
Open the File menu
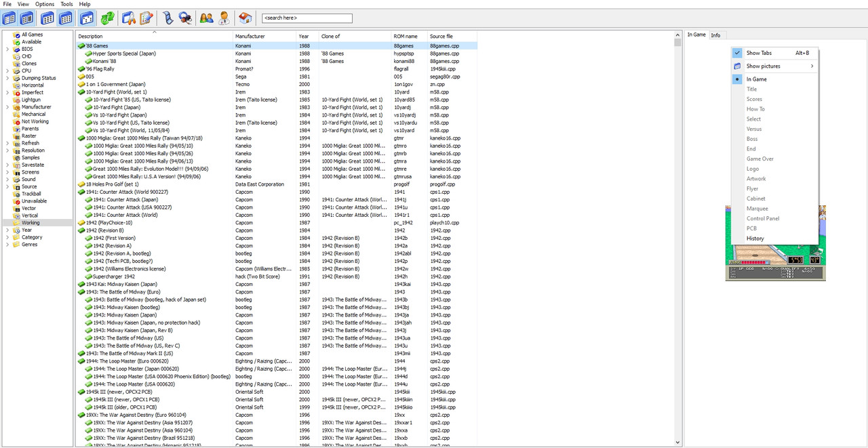pyautogui.click(x=7, y=4)
